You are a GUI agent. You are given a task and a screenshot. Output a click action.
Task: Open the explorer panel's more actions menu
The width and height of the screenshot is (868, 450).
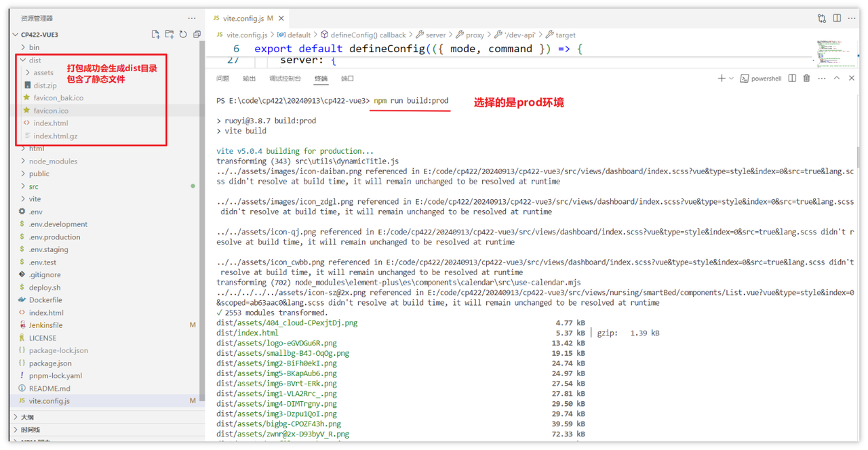coord(192,18)
